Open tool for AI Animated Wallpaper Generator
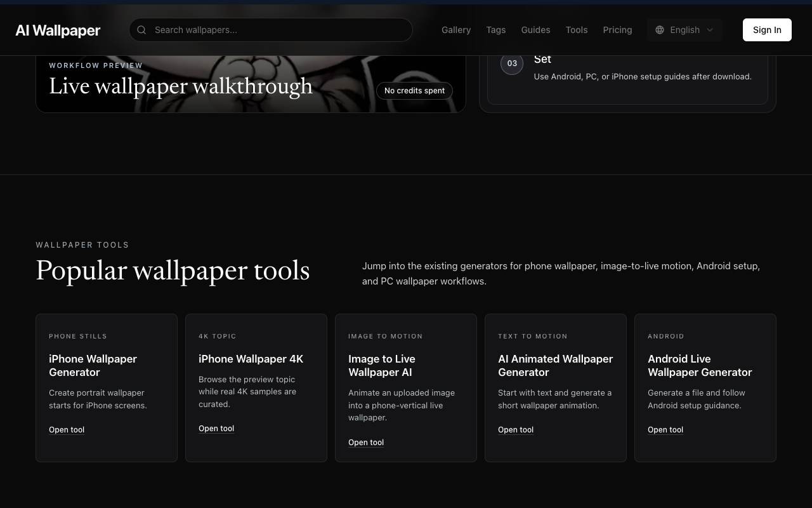Image resolution: width=812 pixels, height=508 pixels. pos(516,430)
